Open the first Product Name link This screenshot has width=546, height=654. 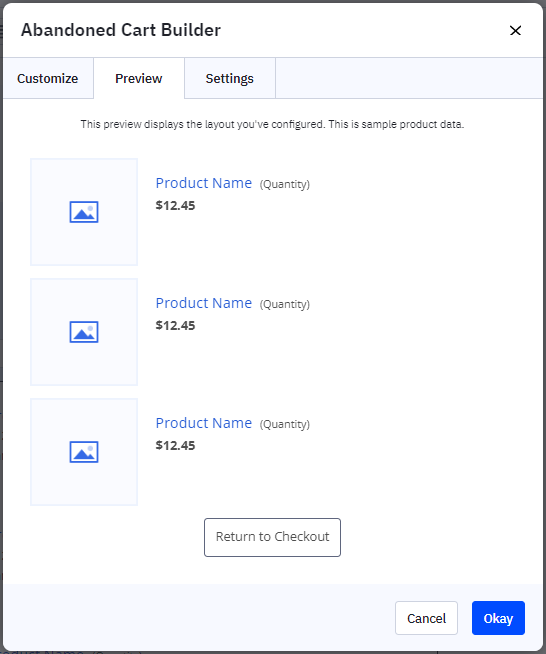(x=204, y=183)
